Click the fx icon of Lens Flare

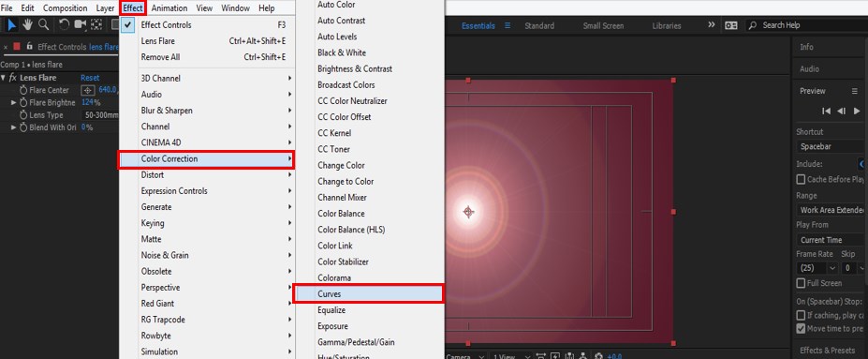(13, 78)
